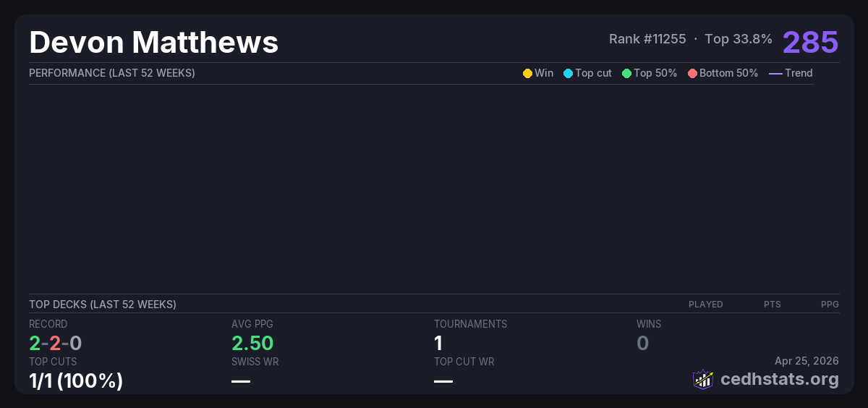Screen dimensions: 868x408
Task: Click the 2.50 average PPG value
Action: tap(252, 343)
